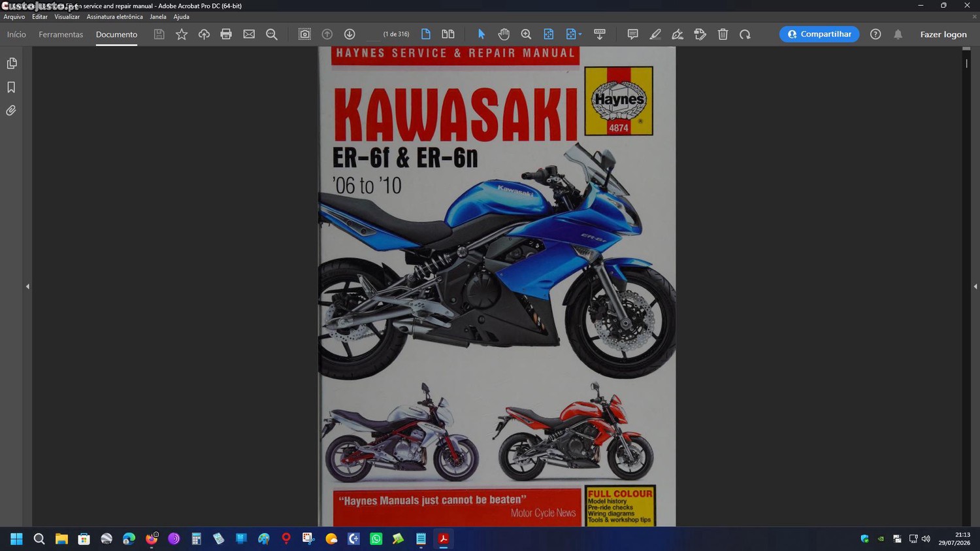Open File Explorer from the taskbar
980x551 pixels.
click(x=61, y=539)
